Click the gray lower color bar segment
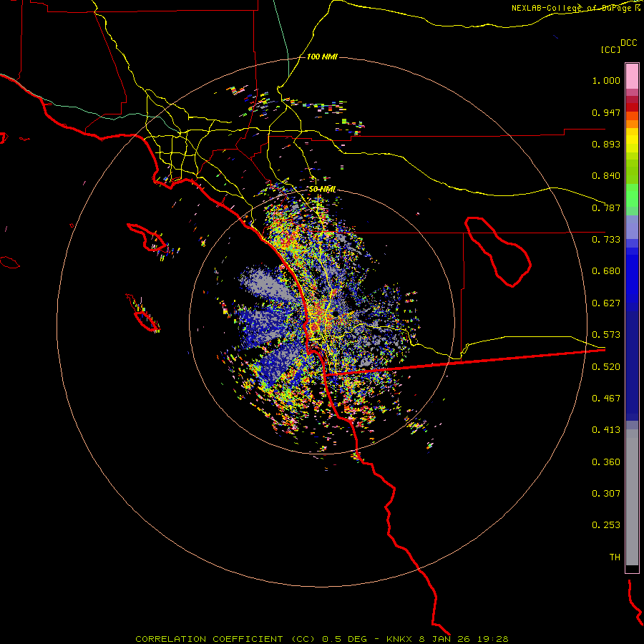The height and width of the screenshot is (644, 644). click(x=632, y=497)
